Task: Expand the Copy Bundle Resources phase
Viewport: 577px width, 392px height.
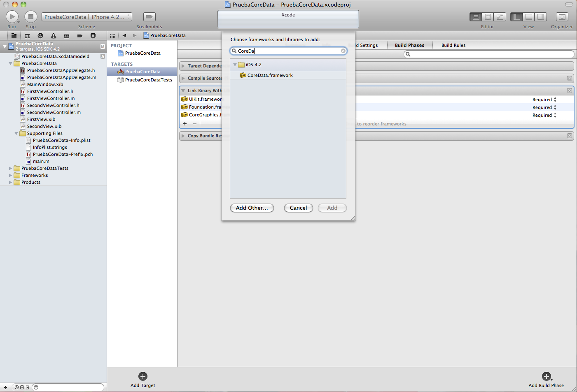Action: click(183, 136)
